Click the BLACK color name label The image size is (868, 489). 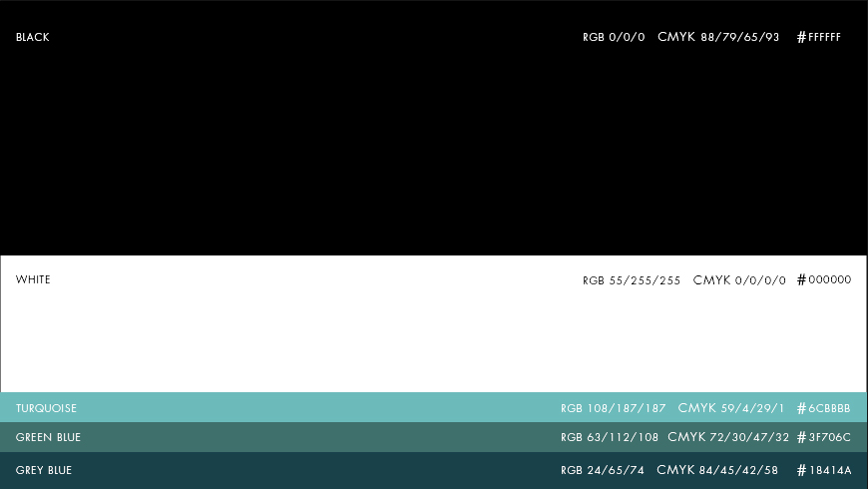point(33,37)
